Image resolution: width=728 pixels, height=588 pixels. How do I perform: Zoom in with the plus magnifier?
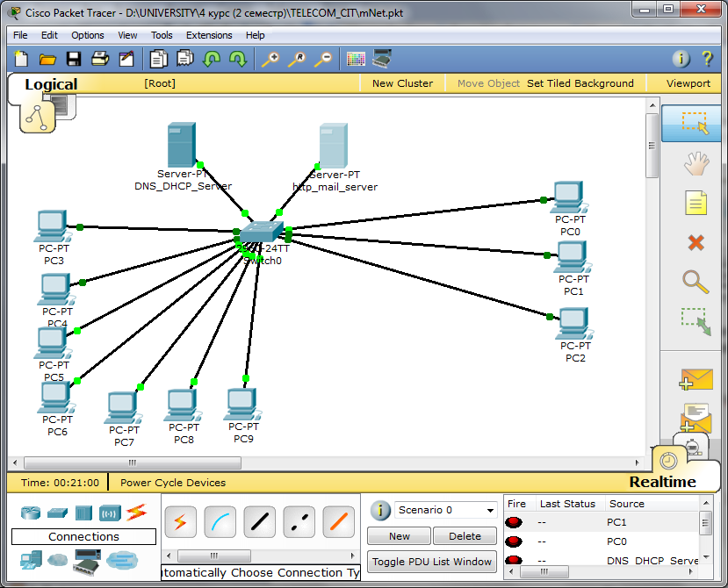pyautogui.click(x=270, y=59)
